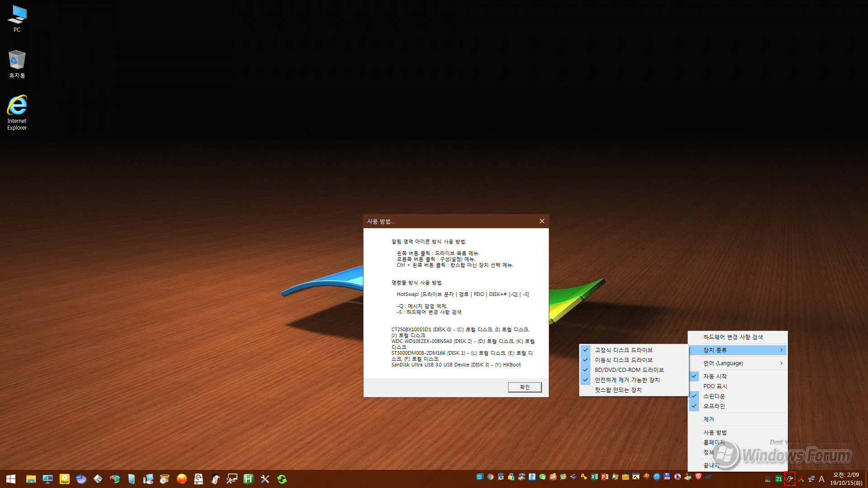Open the Windows Start menu

(11, 479)
